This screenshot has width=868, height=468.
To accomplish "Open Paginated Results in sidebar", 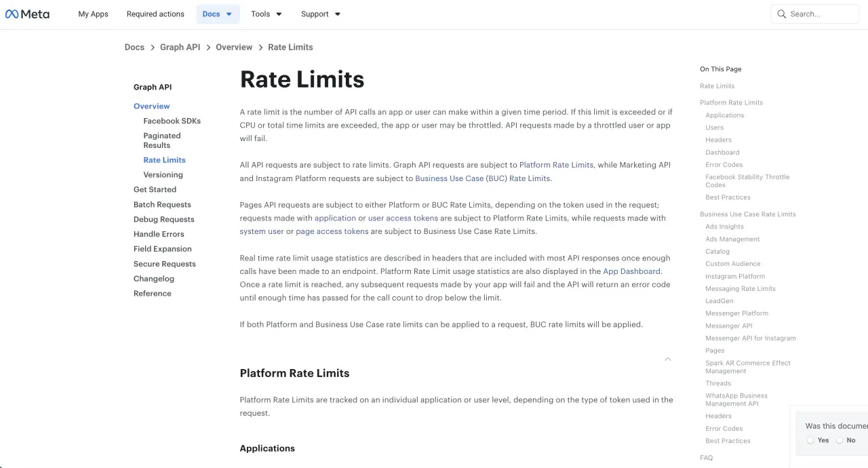I will click(162, 140).
